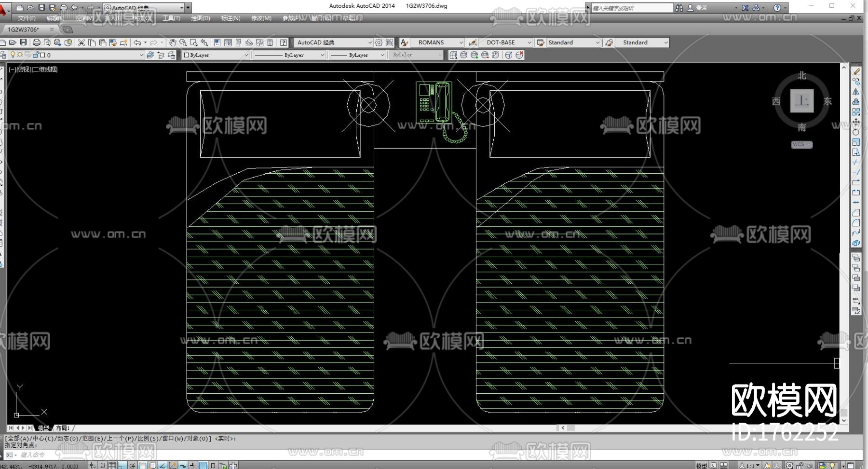Click the Workspace Settings gear icon
Screen dimensions: 868x469
[379, 42]
